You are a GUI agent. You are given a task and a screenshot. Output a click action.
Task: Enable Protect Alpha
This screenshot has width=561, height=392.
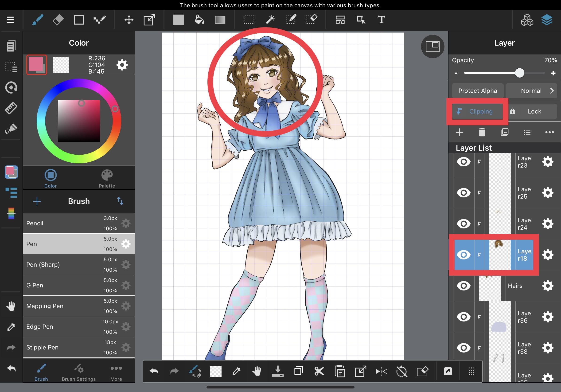[477, 91]
